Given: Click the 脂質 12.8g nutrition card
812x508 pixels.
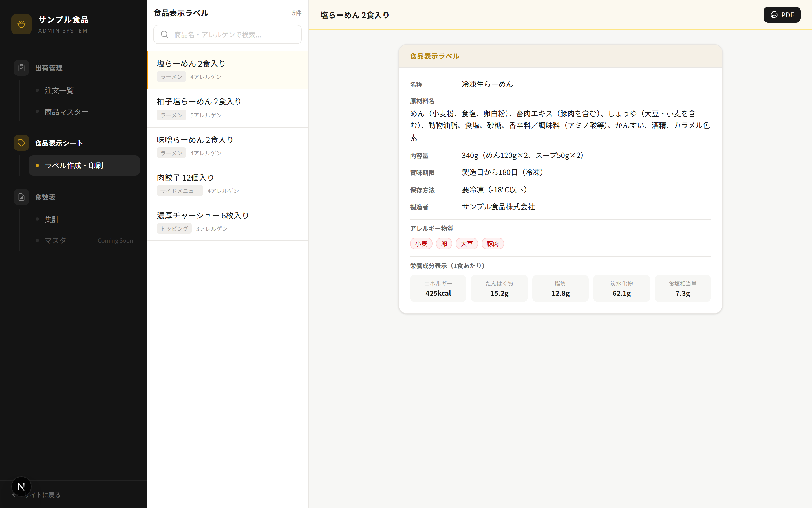Looking at the screenshot, I should 560,288.
